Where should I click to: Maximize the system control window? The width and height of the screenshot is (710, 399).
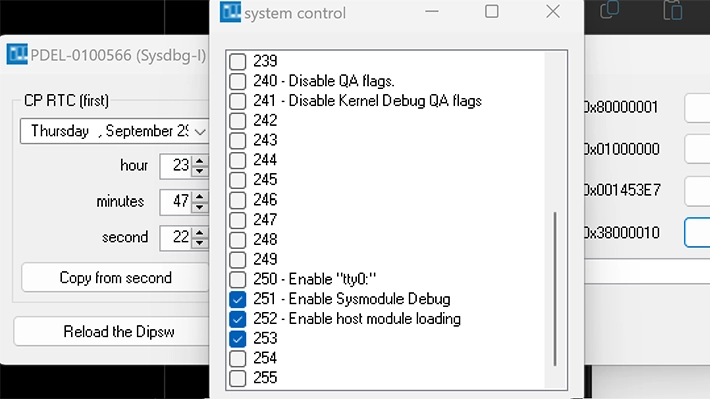[492, 11]
